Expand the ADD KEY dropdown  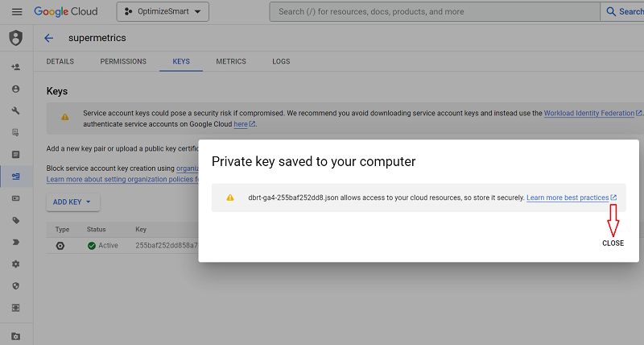click(x=72, y=202)
